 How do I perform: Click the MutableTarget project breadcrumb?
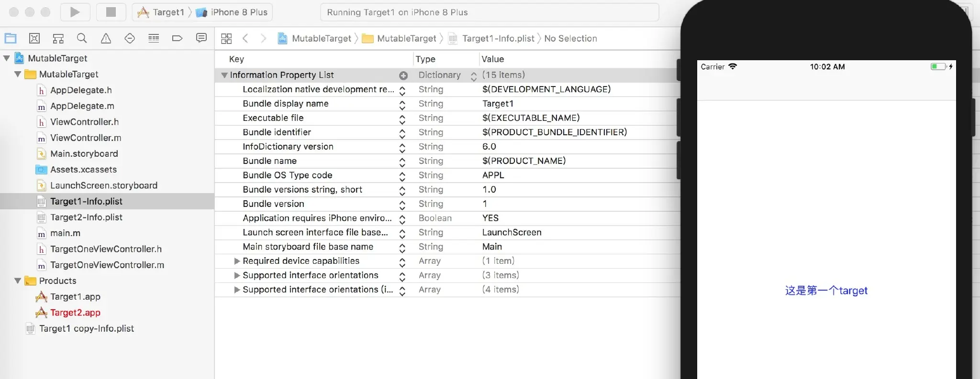[315, 38]
